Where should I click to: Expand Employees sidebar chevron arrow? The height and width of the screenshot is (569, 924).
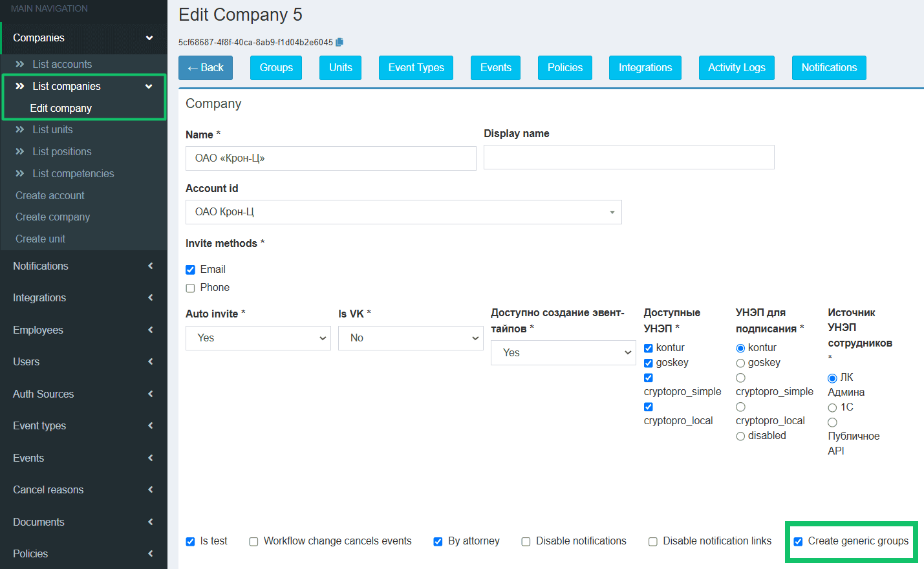tap(150, 330)
